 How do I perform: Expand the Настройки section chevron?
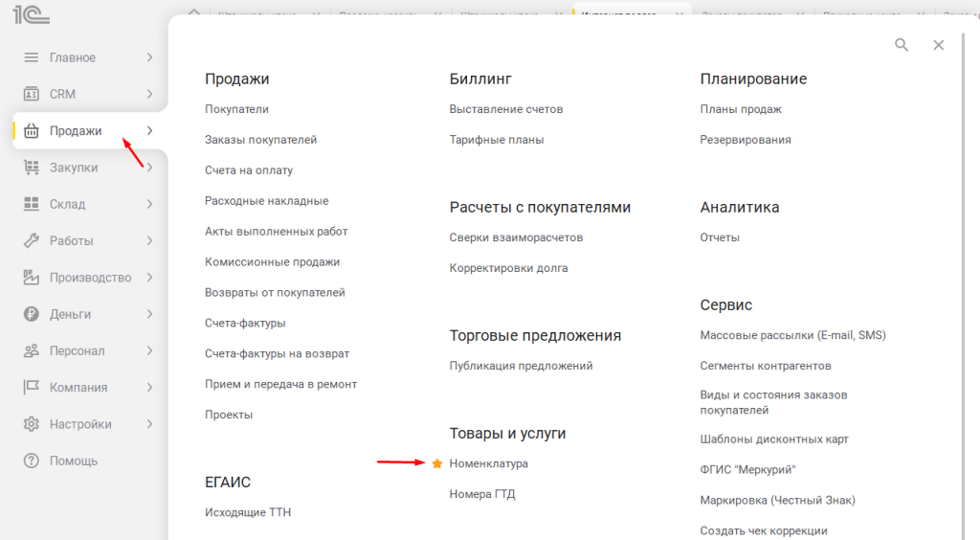click(x=149, y=424)
